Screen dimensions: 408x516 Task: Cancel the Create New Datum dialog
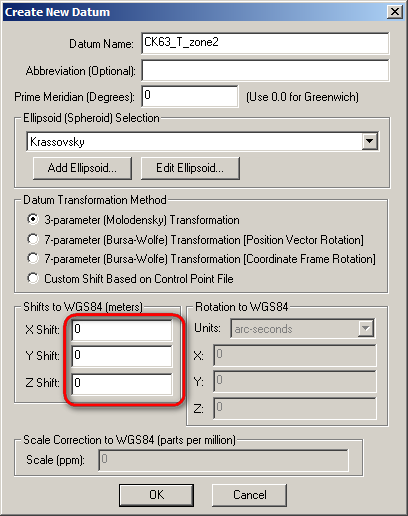(x=249, y=495)
